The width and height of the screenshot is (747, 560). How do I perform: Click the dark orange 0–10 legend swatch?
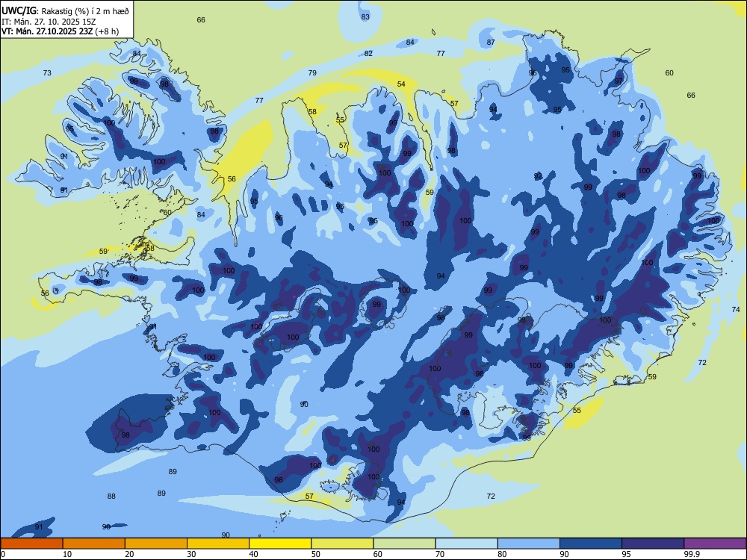click(31, 544)
